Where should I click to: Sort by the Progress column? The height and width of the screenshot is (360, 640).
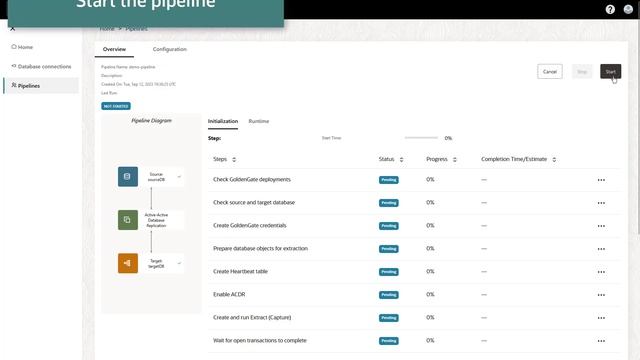(454, 160)
